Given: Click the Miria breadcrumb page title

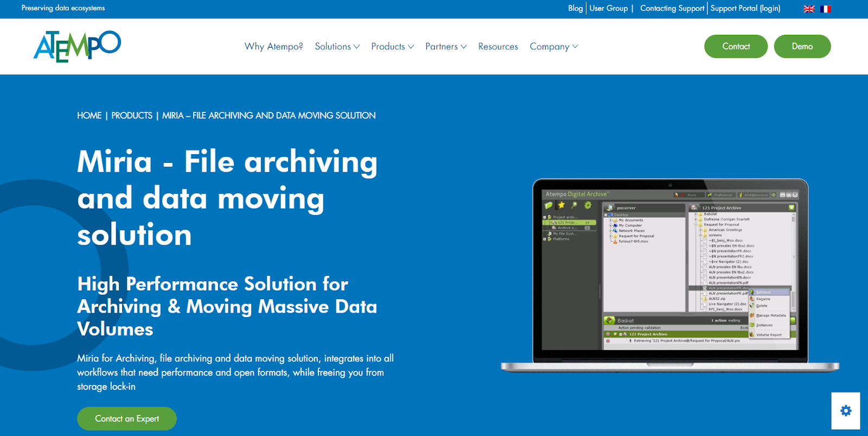Looking at the screenshot, I should 269,116.
